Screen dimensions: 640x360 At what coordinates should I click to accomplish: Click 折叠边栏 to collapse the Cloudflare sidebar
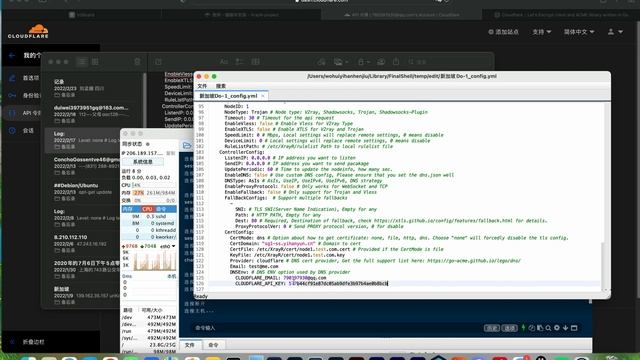point(33,342)
